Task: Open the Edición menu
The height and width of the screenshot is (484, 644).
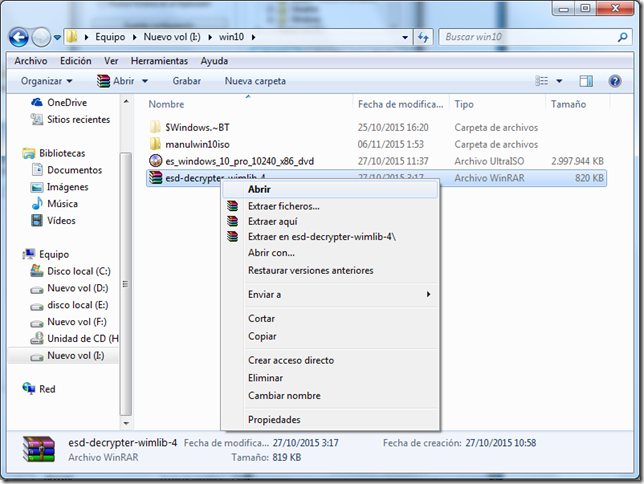Action: pos(76,61)
